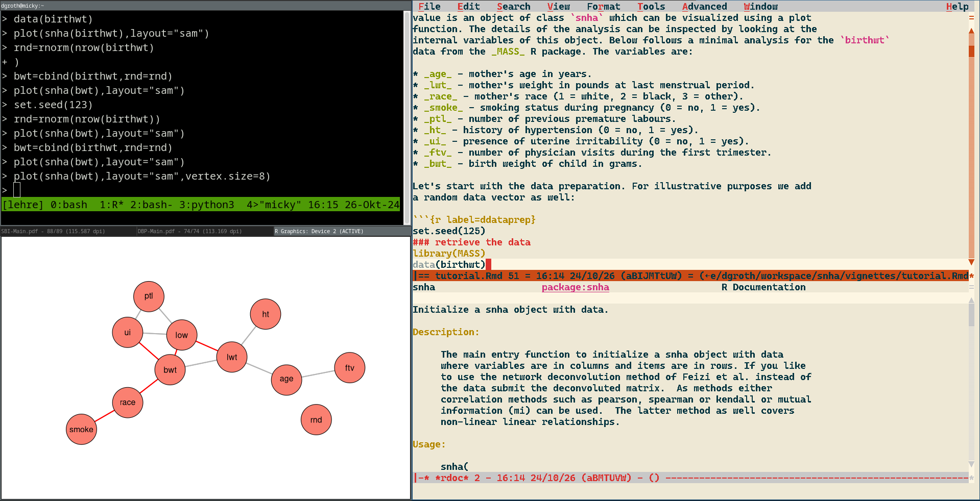
Task: Open the View menu
Action: click(559, 6)
